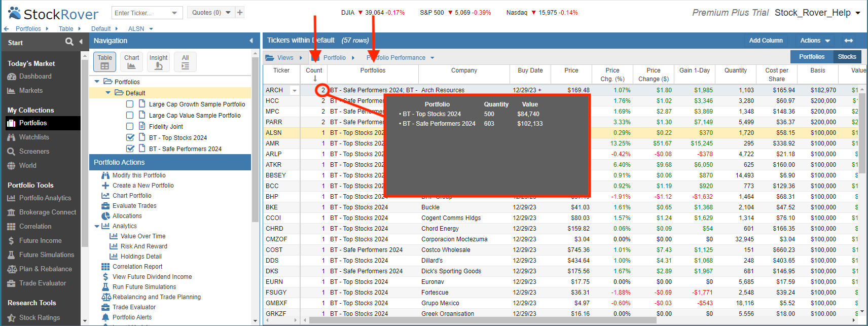Click the Add Column button
This screenshot has height=326, width=868.
pyautogui.click(x=766, y=41)
